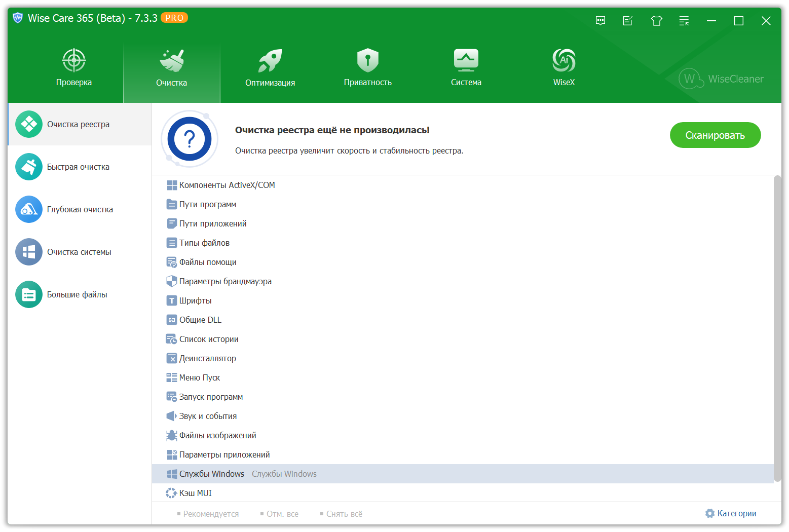Select the Очистка tab

[172, 69]
